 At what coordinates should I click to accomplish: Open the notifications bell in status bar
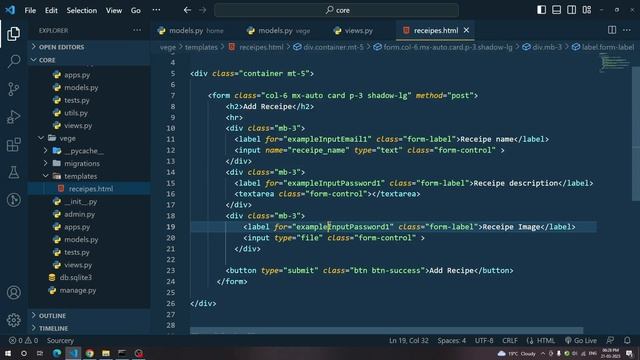627,340
